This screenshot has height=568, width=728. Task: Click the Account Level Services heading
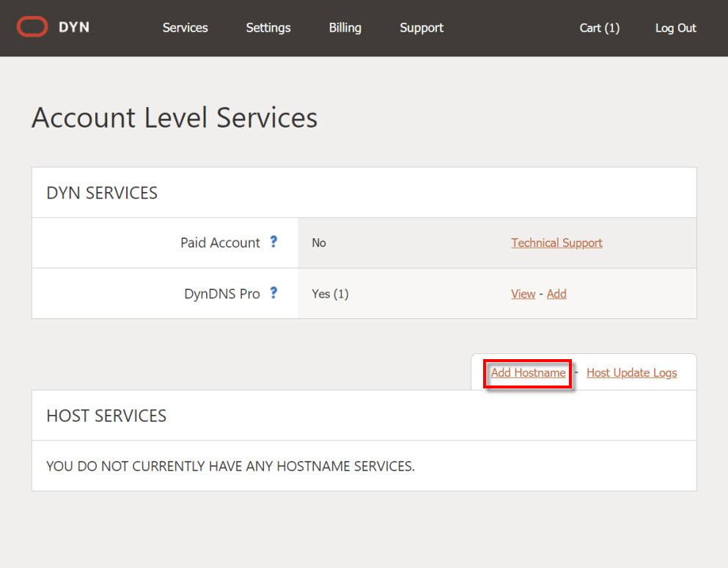tap(174, 117)
